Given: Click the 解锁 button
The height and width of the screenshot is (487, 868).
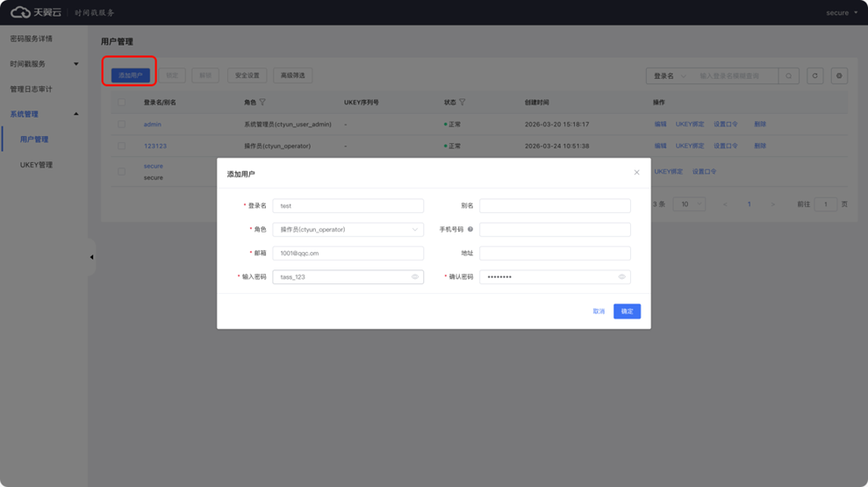Looking at the screenshot, I should click(205, 75).
